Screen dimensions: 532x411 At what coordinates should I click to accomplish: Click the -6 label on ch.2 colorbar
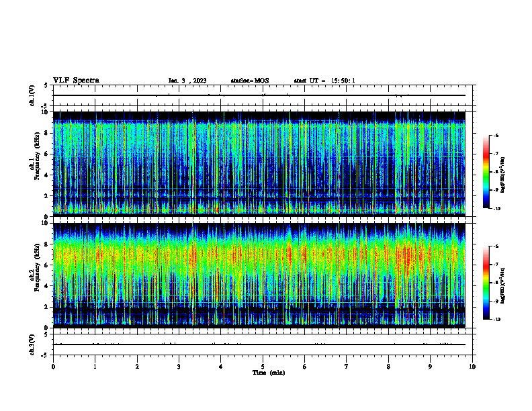click(x=496, y=246)
